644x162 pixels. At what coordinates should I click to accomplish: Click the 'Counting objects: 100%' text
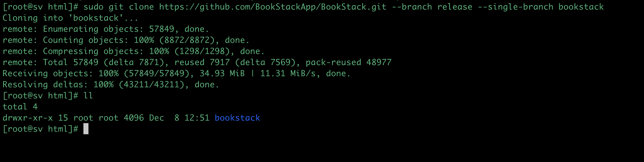[98, 40]
